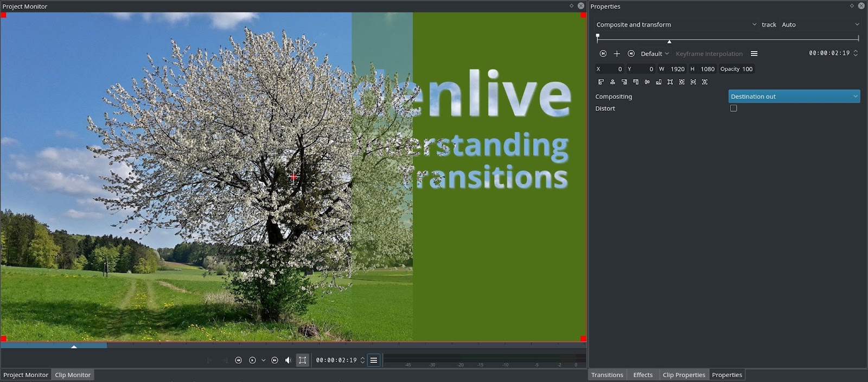Open the track Auto dropdown
The image size is (868, 382).
(820, 24)
